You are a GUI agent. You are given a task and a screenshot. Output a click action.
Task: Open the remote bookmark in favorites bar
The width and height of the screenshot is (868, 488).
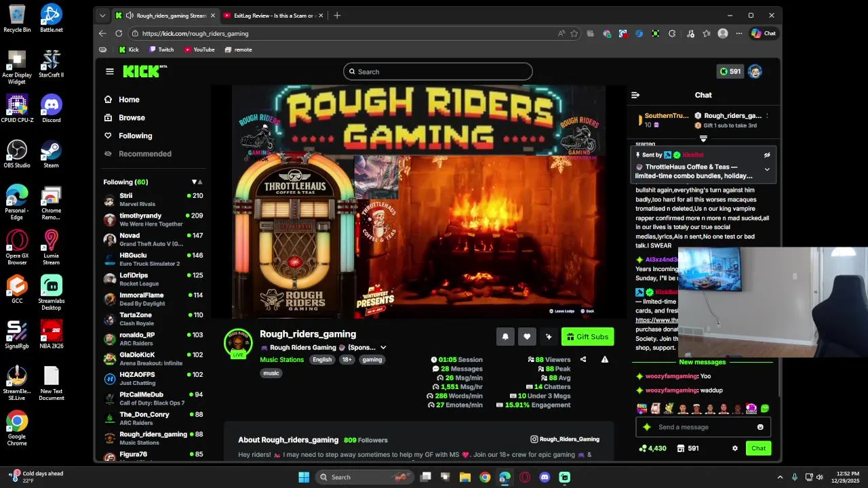pos(238,49)
